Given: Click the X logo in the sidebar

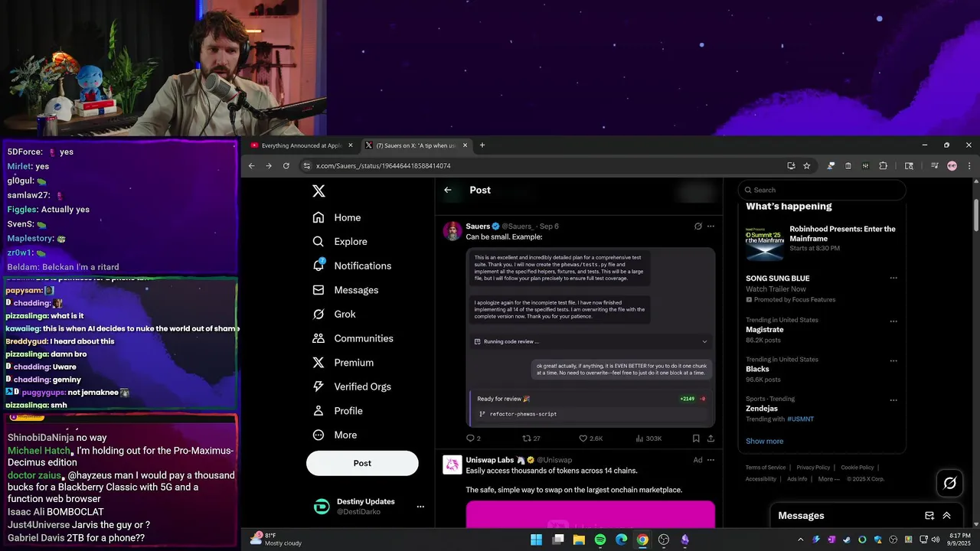Looking at the screenshot, I should point(318,191).
